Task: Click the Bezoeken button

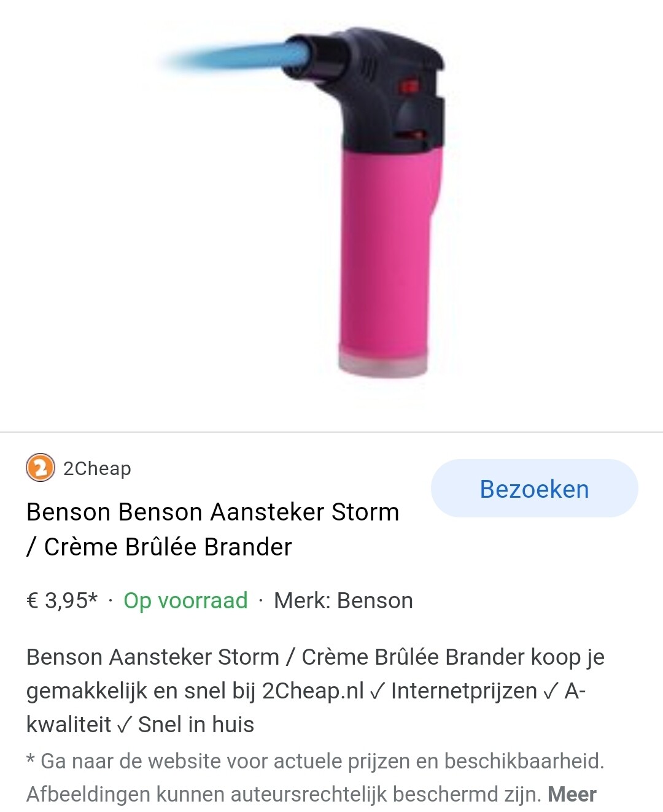Action: coord(534,489)
